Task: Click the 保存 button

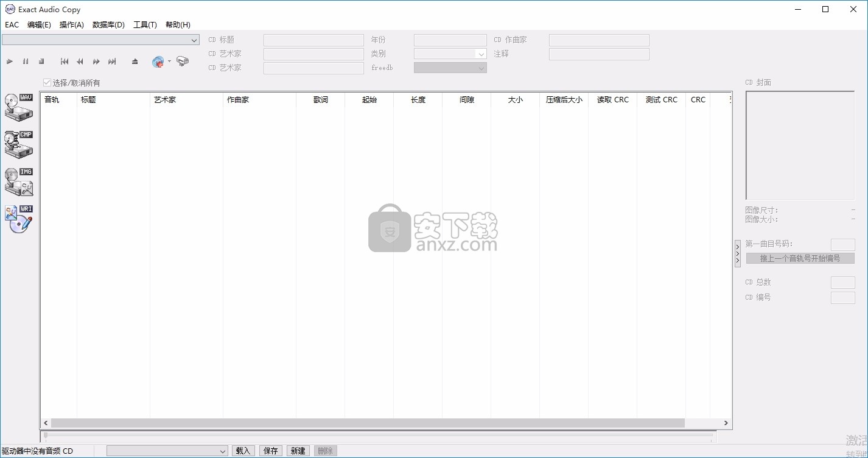Action: [x=271, y=451]
